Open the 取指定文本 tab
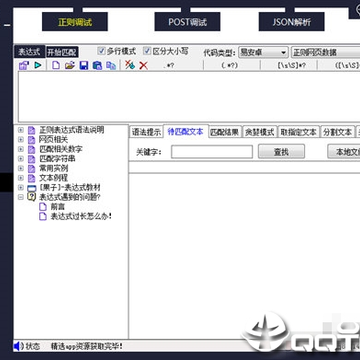 click(x=298, y=132)
